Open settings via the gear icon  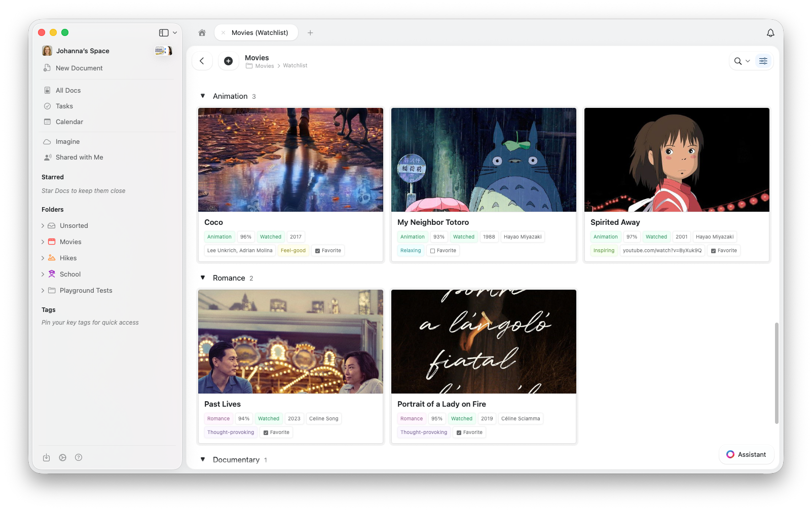(62, 457)
